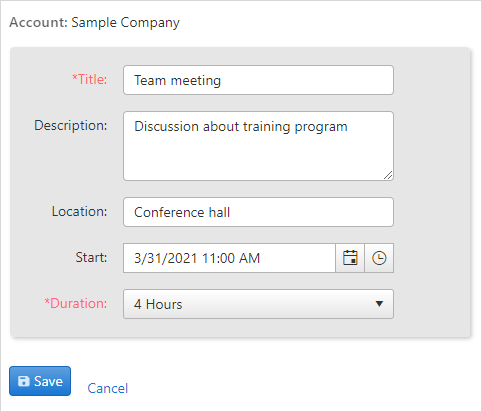
Task: Click the Start date and time field
Action: pyautogui.click(x=229, y=258)
